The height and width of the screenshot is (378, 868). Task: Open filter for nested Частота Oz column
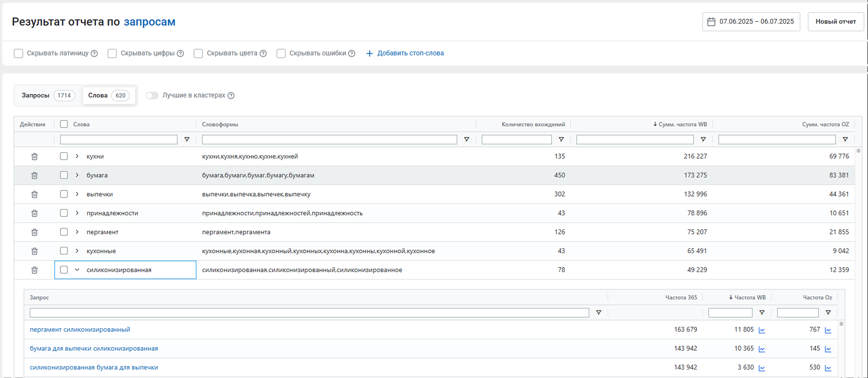[x=828, y=313]
